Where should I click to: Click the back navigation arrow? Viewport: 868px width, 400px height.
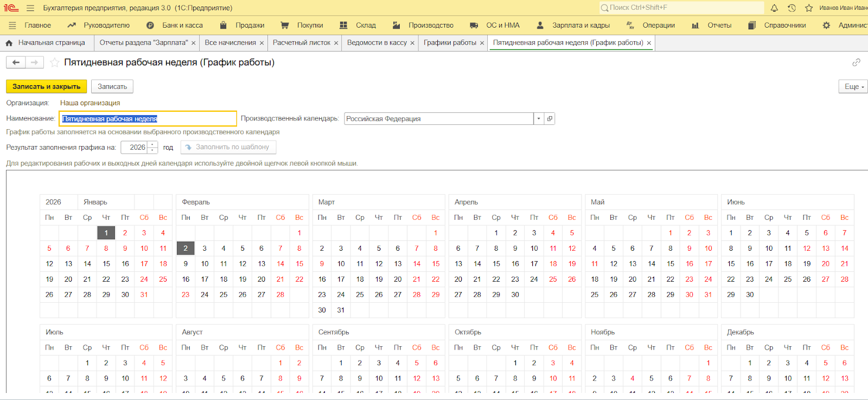point(16,62)
